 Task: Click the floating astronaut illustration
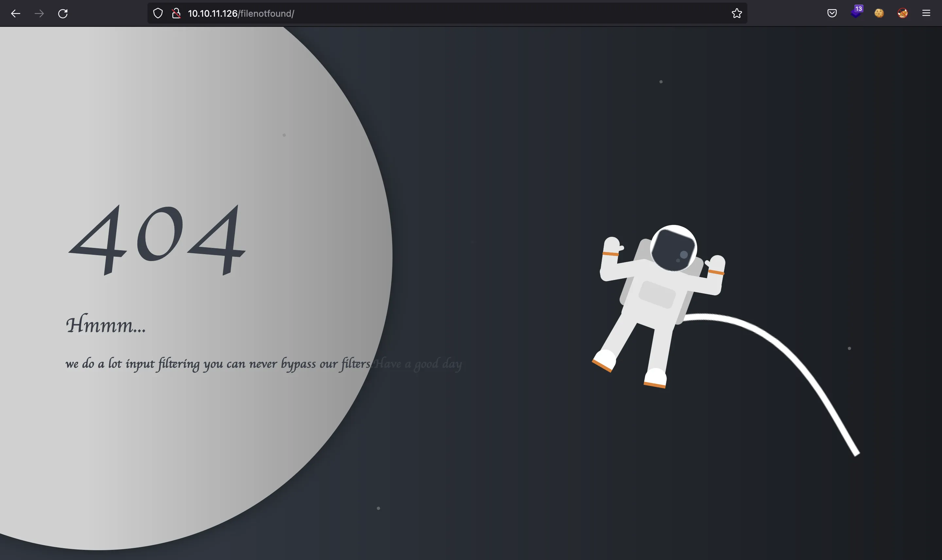click(x=658, y=306)
